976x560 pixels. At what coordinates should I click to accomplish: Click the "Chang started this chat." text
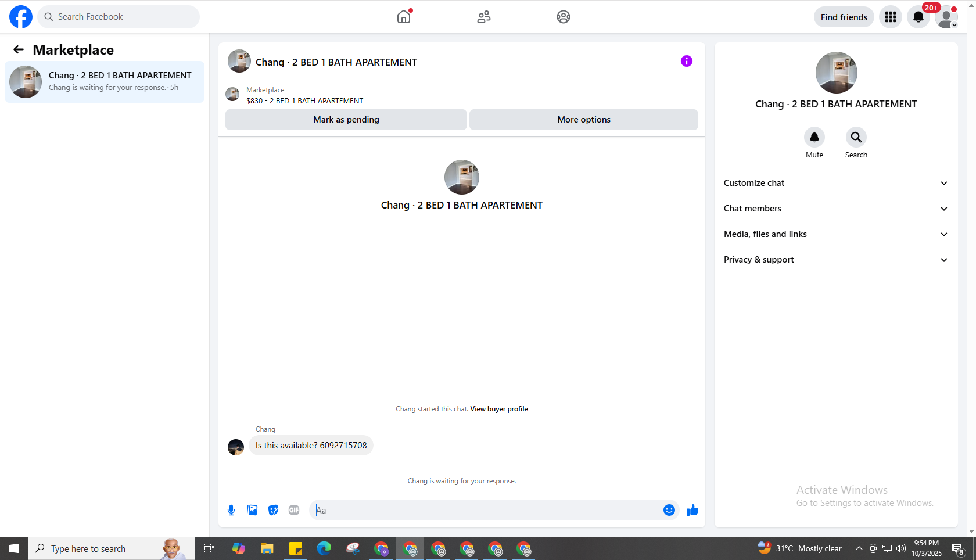(x=432, y=409)
